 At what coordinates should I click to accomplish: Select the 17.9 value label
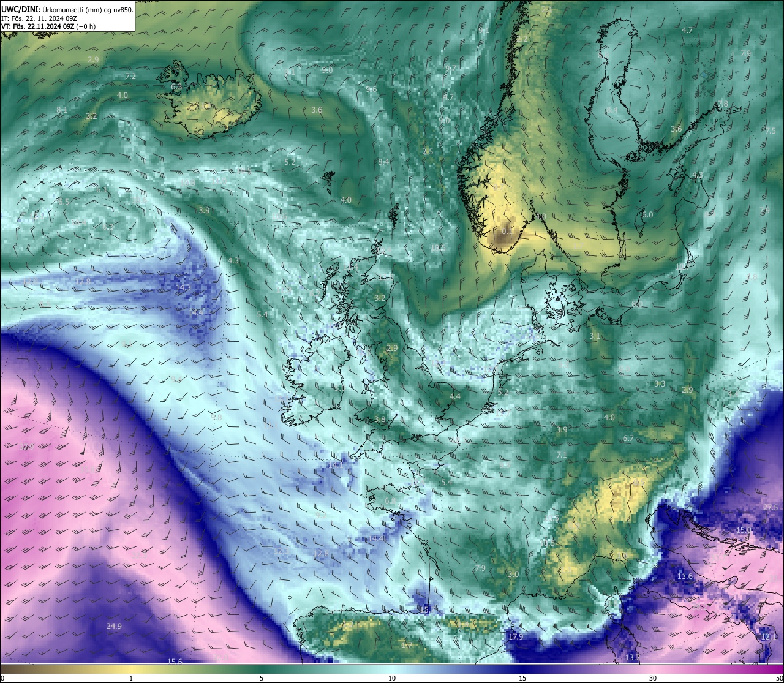click(x=516, y=636)
